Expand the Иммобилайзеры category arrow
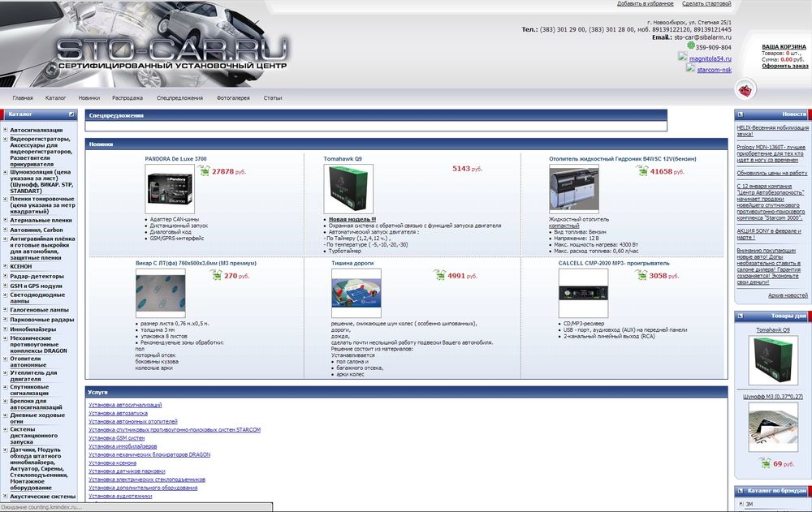The width and height of the screenshot is (812, 512). (5, 329)
